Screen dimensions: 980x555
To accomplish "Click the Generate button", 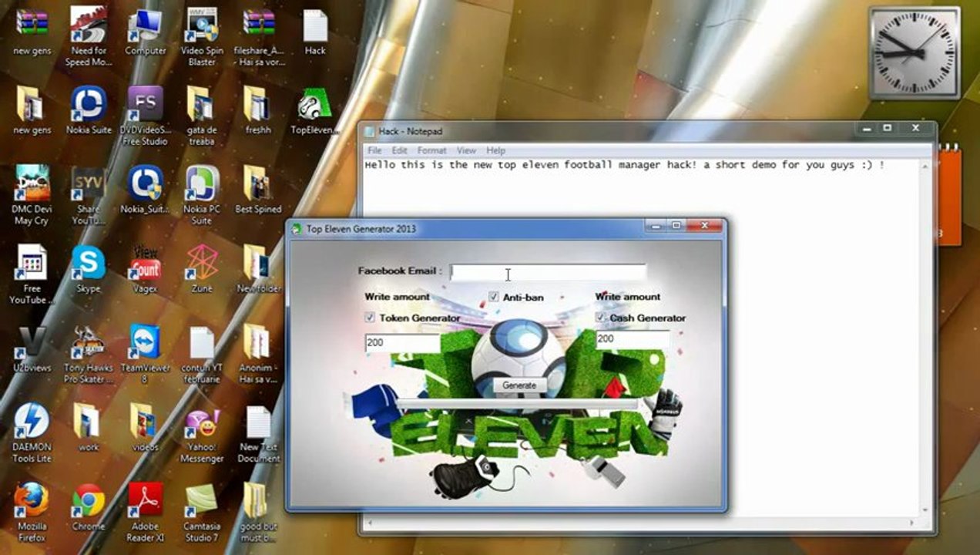I will 519,385.
